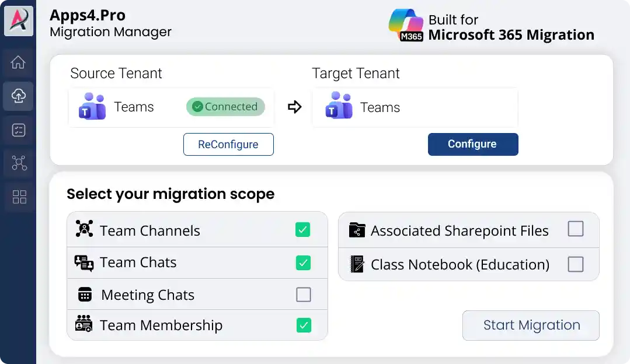Image resolution: width=630 pixels, height=364 pixels.
Task: Uncheck the Team Chats checkbox
Action: point(303,263)
